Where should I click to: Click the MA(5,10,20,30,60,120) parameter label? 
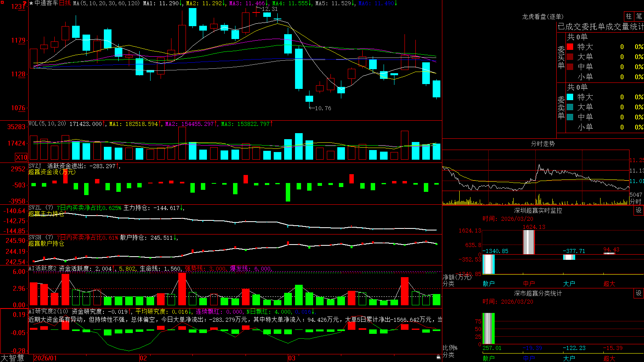[106, 3]
